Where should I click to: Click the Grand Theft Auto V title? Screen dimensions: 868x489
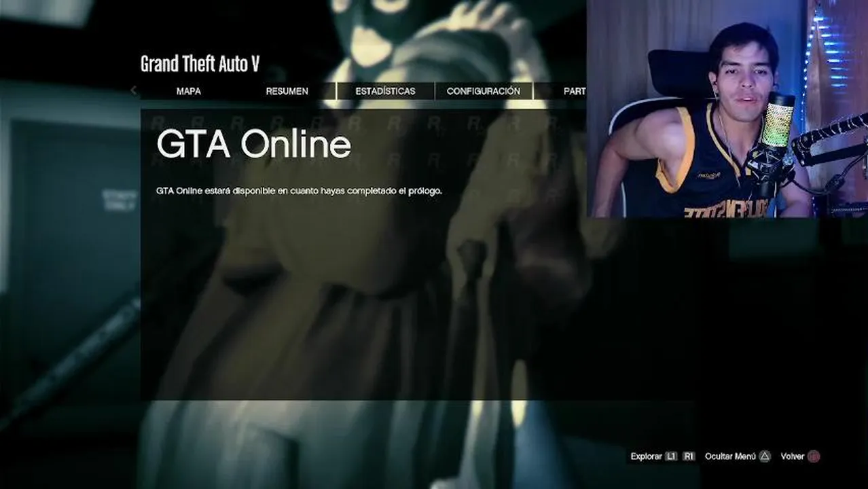click(x=200, y=65)
